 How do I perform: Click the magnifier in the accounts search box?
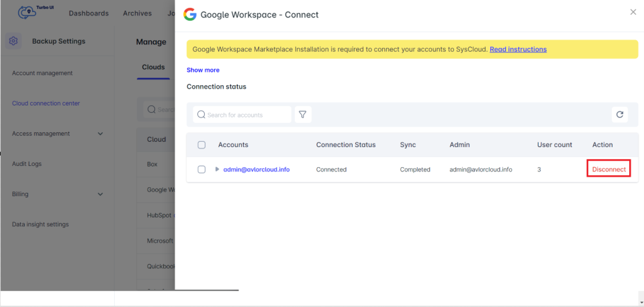coord(201,114)
